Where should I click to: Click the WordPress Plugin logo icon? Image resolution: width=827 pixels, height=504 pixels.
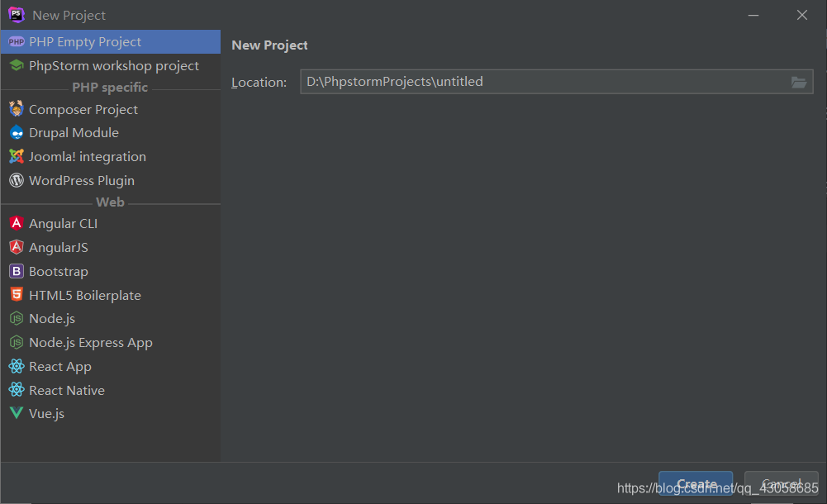(x=17, y=180)
